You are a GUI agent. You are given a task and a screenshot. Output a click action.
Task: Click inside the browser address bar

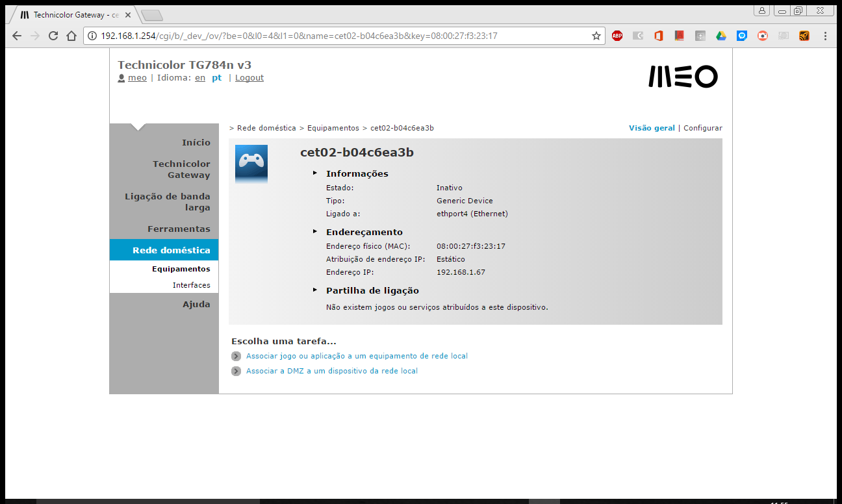pos(325,36)
